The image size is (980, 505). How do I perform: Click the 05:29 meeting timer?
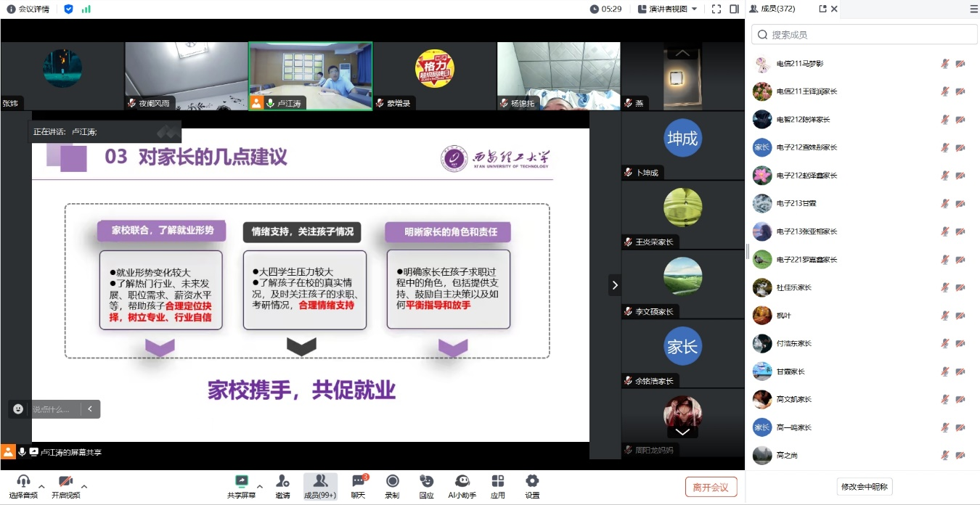click(606, 9)
